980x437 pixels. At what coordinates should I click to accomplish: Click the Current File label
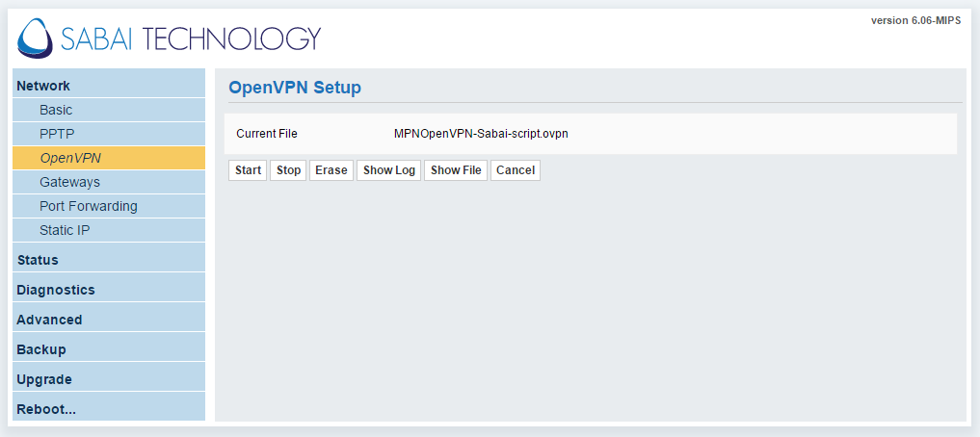pyautogui.click(x=267, y=134)
